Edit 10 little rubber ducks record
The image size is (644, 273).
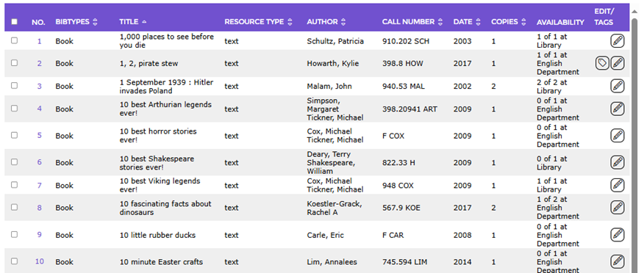(617, 235)
